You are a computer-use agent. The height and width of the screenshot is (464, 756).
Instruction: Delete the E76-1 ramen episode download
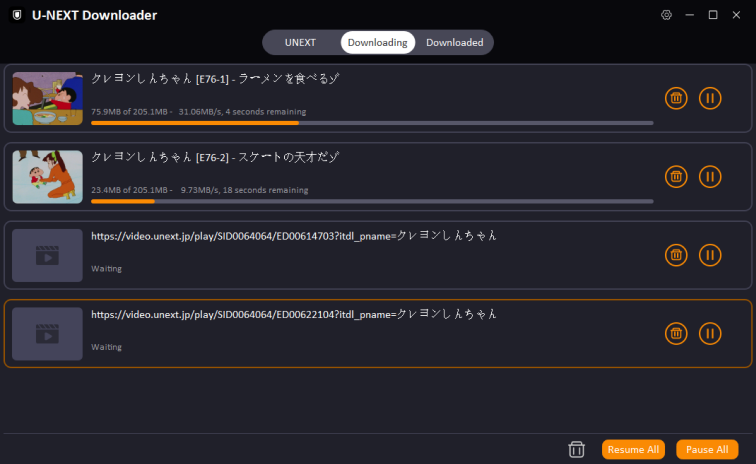click(676, 98)
